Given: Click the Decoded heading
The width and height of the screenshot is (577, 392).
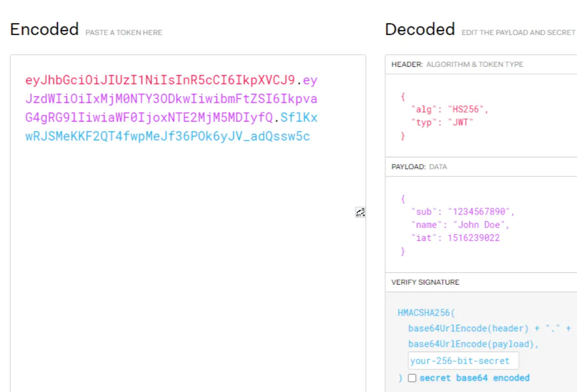Looking at the screenshot, I should (420, 29).
